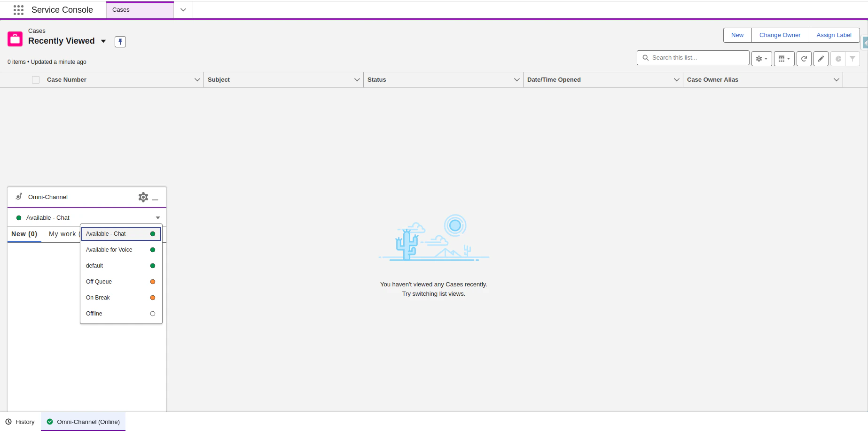The image size is (868, 431).
Task: Click the Service Console app name
Action: point(62,10)
